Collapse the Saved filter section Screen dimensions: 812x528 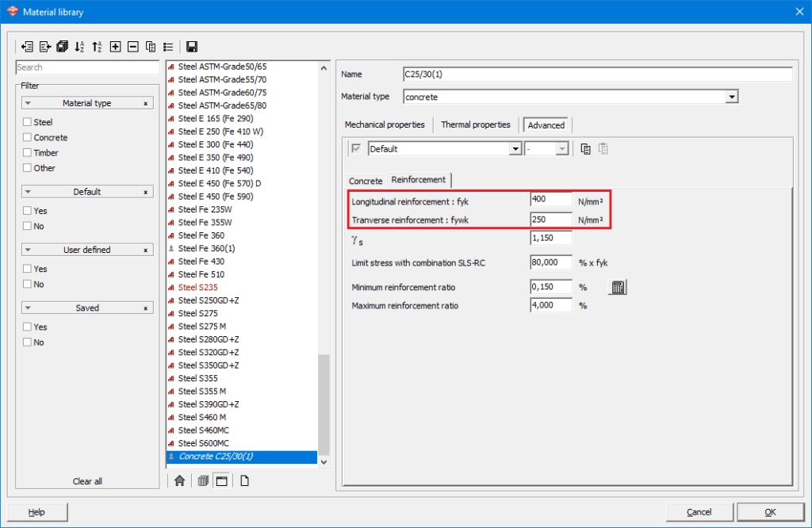tap(28, 308)
